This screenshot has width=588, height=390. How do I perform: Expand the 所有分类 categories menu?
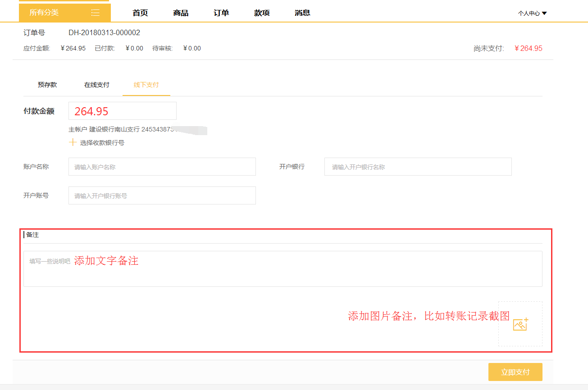click(x=65, y=13)
